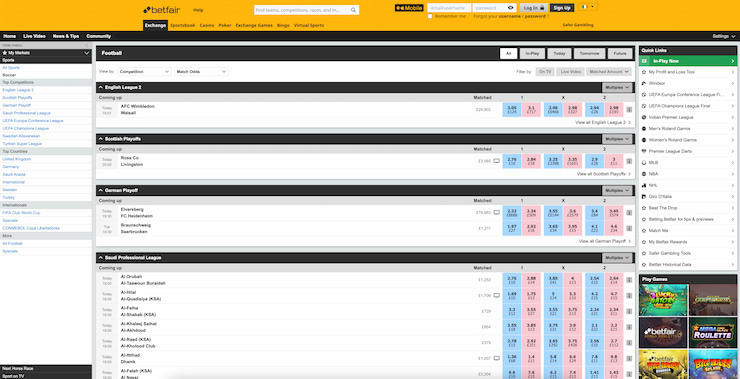The image size is (740, 379).
Task: Toggle the On TV filter
Action: click(545, 72)
